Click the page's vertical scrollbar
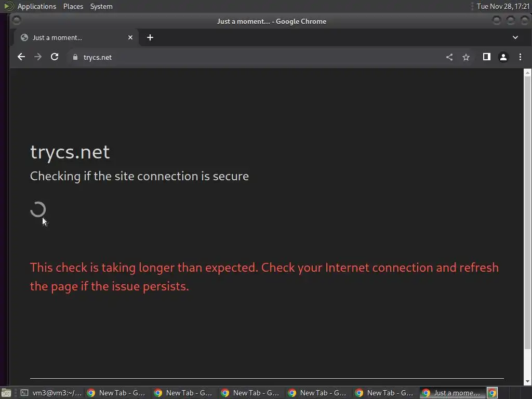This screenshot has width=532, height=399. click(x=527, y=213)
